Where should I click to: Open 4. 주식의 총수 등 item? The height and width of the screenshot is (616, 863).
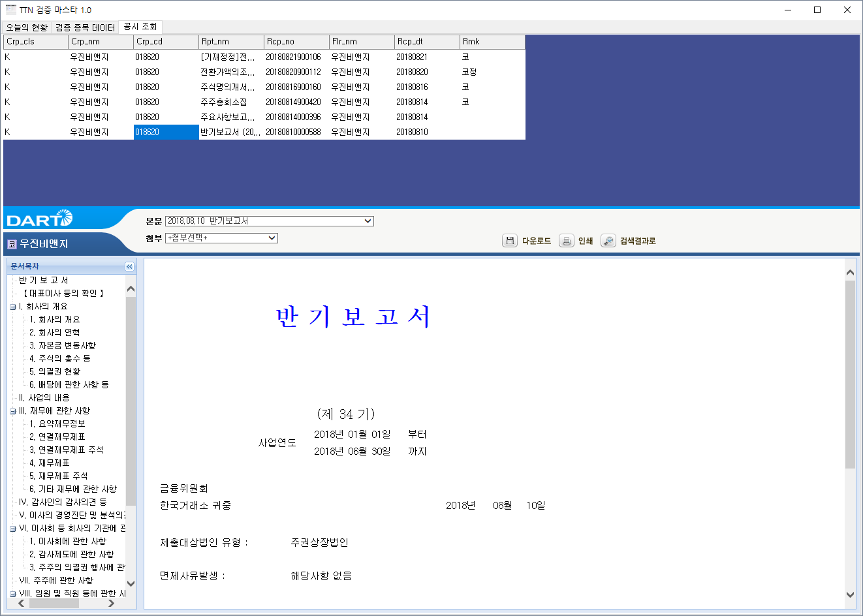click(x=59, y=359)
